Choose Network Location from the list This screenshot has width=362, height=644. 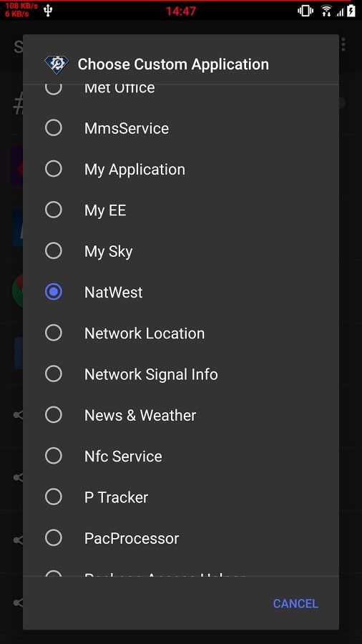click(x=180, y=333)
